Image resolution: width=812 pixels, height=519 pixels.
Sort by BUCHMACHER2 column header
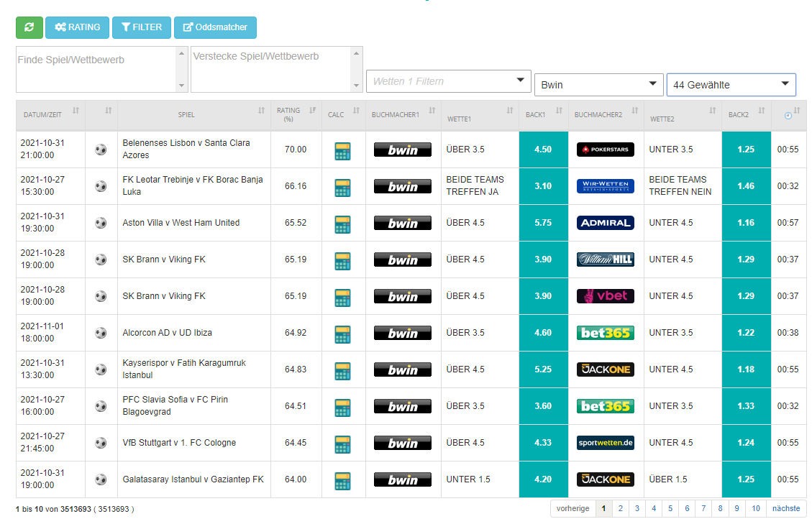coord(606,115)
